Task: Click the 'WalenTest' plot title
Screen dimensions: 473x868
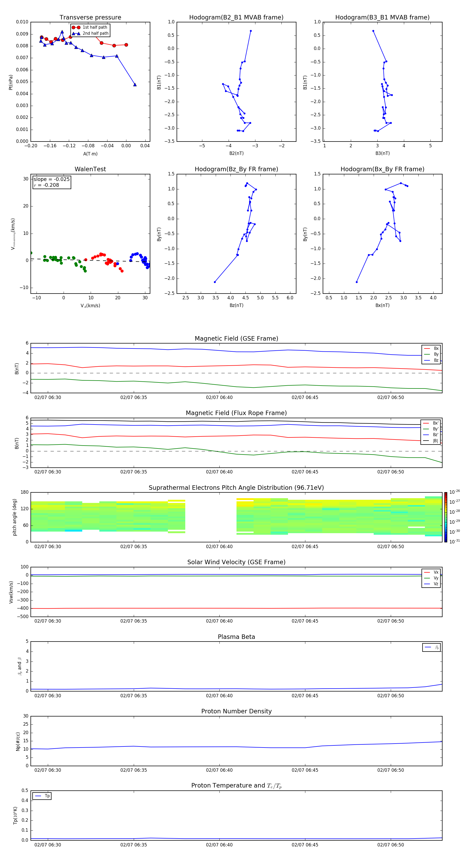Action: pyautogui.click(x=90, y=169)
